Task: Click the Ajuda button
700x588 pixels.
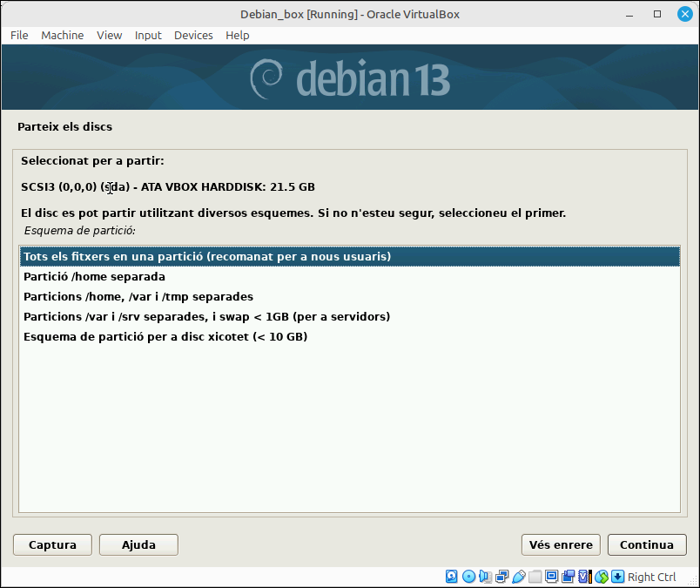Action: (138, 544)
